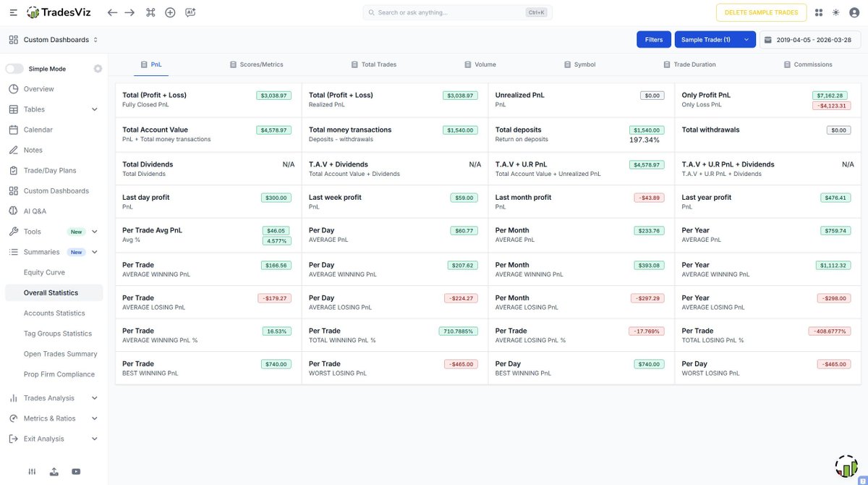The image size is (868, 485).
Task: Click the YouTube video icon in the sidebar
Action: coord(76,471)
